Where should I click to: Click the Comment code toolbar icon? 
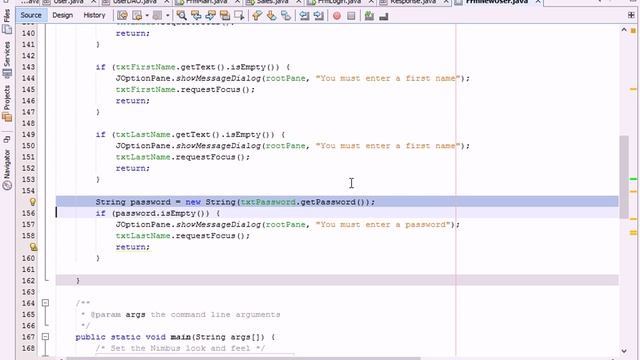coord(369,16)
